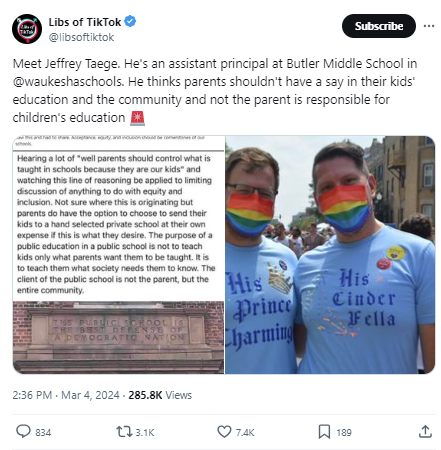This screenshot has height=450, width=441.
Task: Open the timestamp 2:36 PM Mar 4, 2024
Action: point(66,395)
